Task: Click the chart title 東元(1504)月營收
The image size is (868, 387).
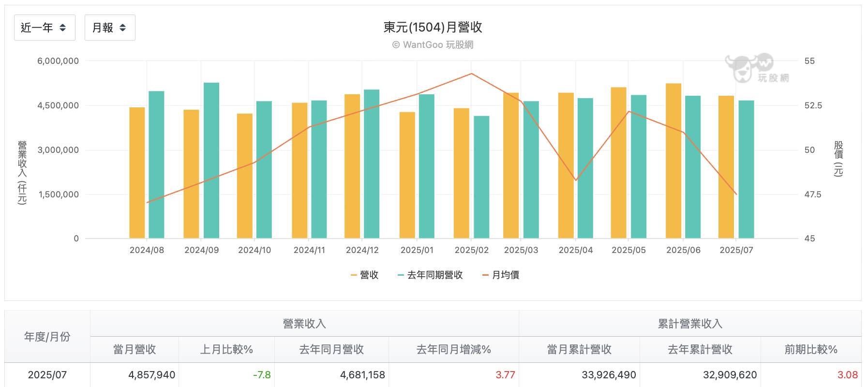Action: pos(433,27)
